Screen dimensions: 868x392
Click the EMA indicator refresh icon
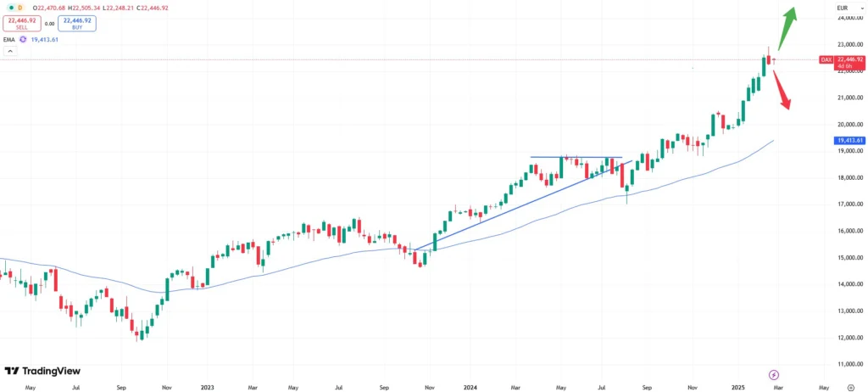tap(23, 39)
